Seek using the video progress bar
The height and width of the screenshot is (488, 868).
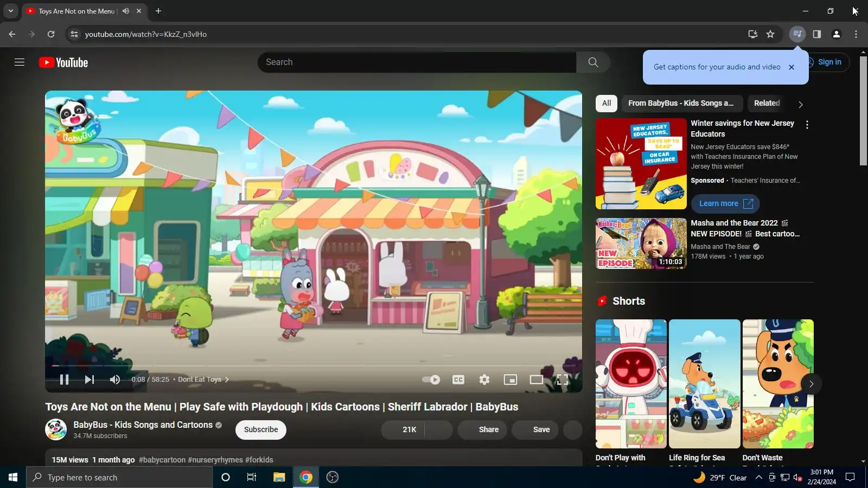314,366
